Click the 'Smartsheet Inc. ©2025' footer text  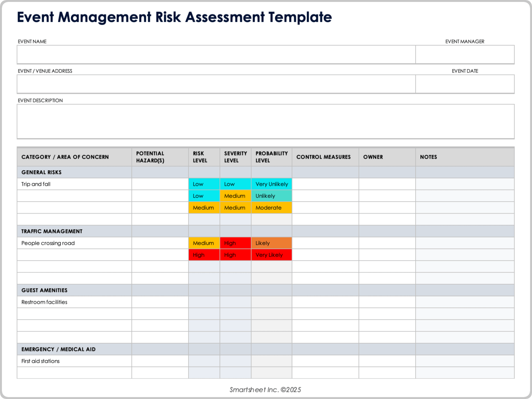[265, 389]
